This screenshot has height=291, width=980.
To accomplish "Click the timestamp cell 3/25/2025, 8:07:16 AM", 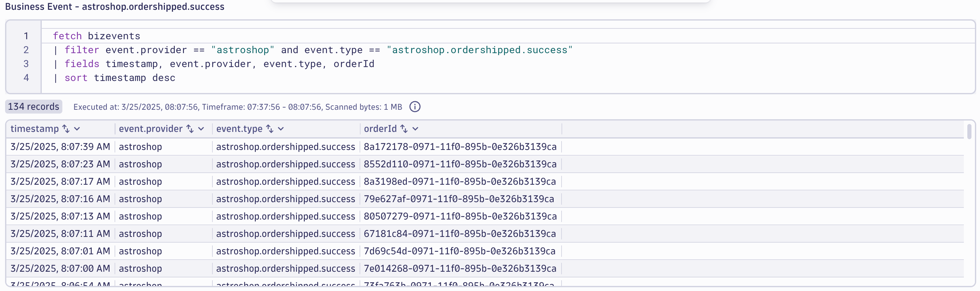I will (60, 199).
